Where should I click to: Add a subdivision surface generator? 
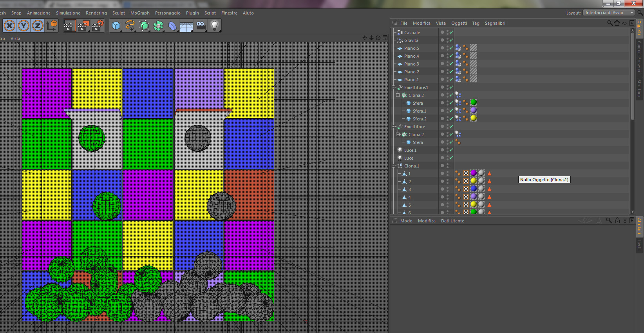tap(144, 26)
